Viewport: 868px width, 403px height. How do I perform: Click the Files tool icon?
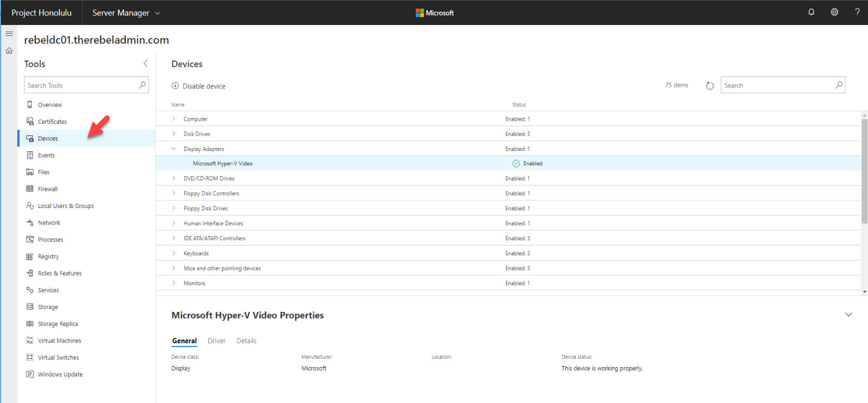[30, 172]
